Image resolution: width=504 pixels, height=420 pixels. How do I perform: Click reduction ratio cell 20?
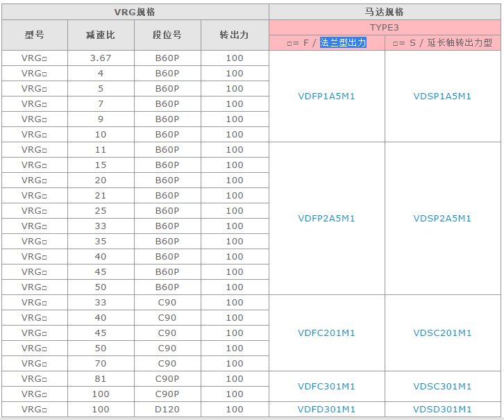pyautogui.click(x=101, y=180)
